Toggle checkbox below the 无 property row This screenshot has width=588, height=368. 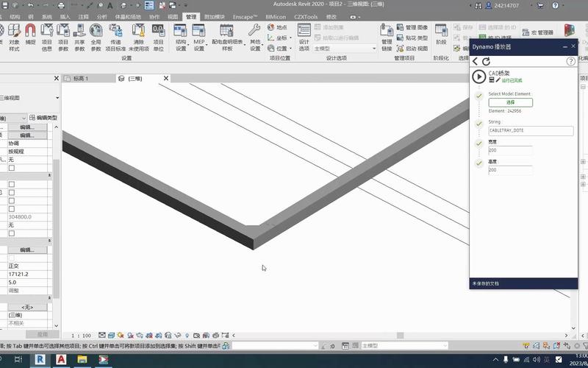point(12,168)
